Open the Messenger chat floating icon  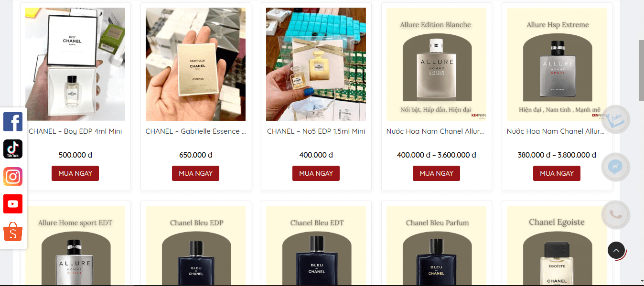click(615, 167)
